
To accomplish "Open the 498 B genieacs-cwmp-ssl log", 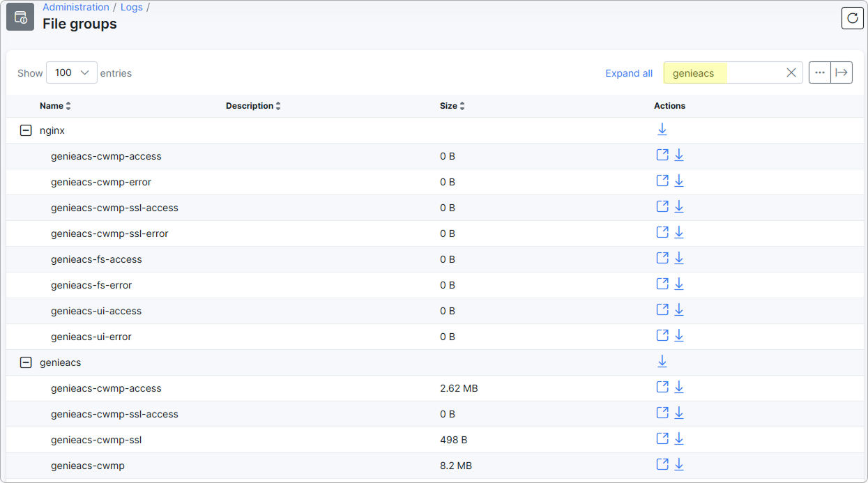I will pos(662,439).
